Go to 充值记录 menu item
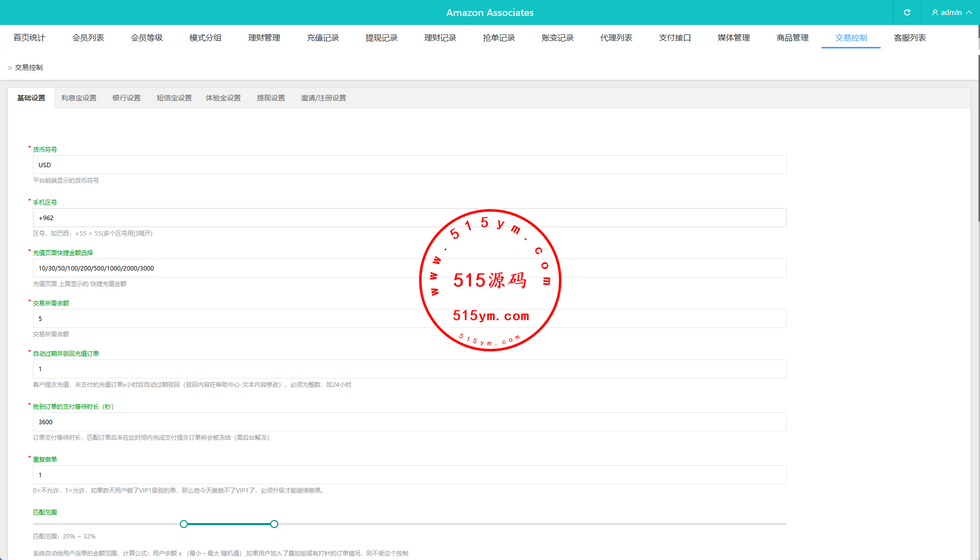 click(323, 38)
